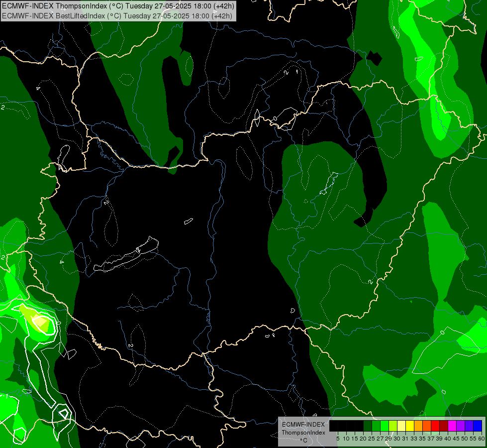Click the '°C' unit label in legend

coord(303,440)
